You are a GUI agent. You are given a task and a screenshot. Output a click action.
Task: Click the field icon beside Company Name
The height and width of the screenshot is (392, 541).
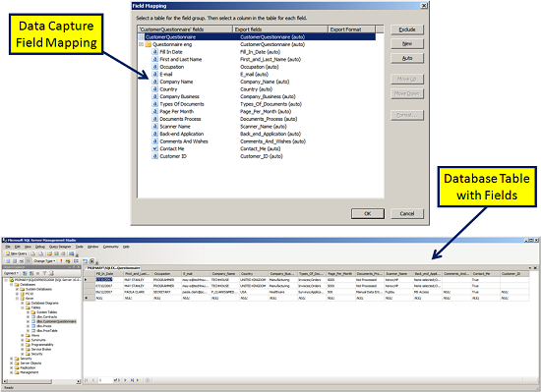(154, 82)
